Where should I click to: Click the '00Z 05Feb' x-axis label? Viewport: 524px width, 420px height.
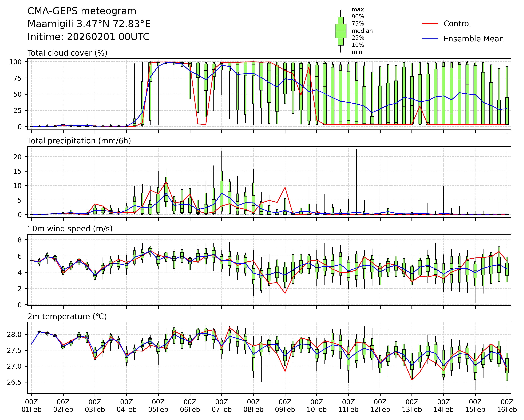(x=158, y=405)
